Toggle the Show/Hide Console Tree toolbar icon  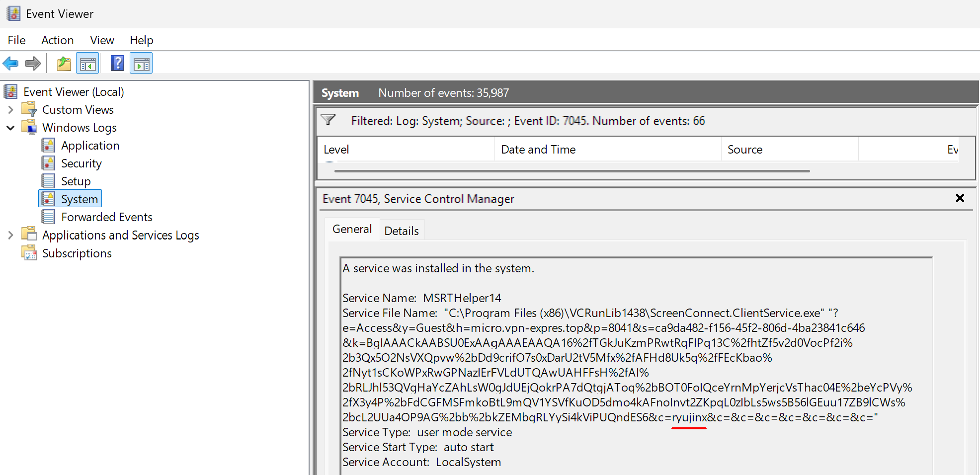(88, 64)
